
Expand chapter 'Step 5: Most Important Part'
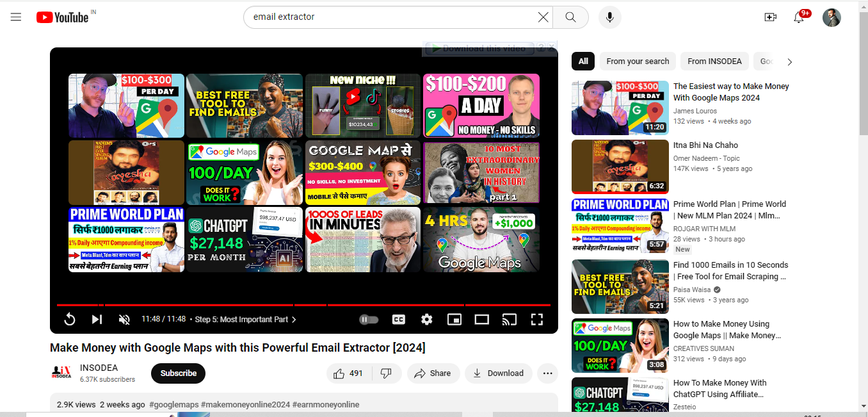click(x=246, y=319)
